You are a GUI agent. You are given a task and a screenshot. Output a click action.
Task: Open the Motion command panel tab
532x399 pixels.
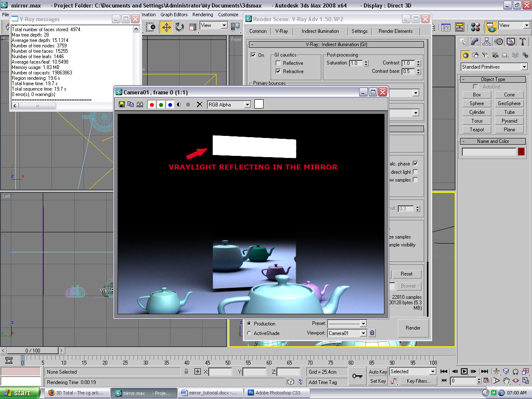pyautogui.click(x=499, y=42)
